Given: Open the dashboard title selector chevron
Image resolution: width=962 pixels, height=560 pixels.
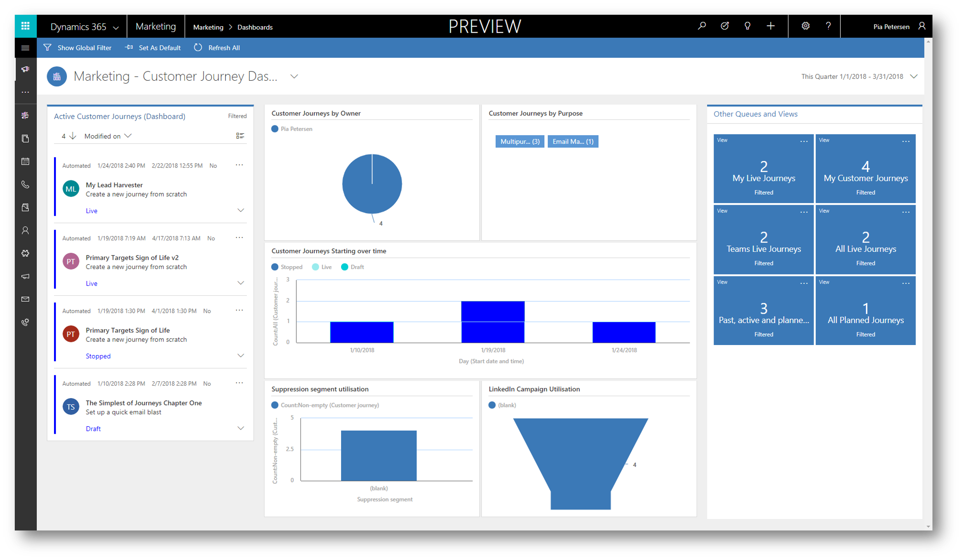Looking at the screenshot, I should click(294, 77).
